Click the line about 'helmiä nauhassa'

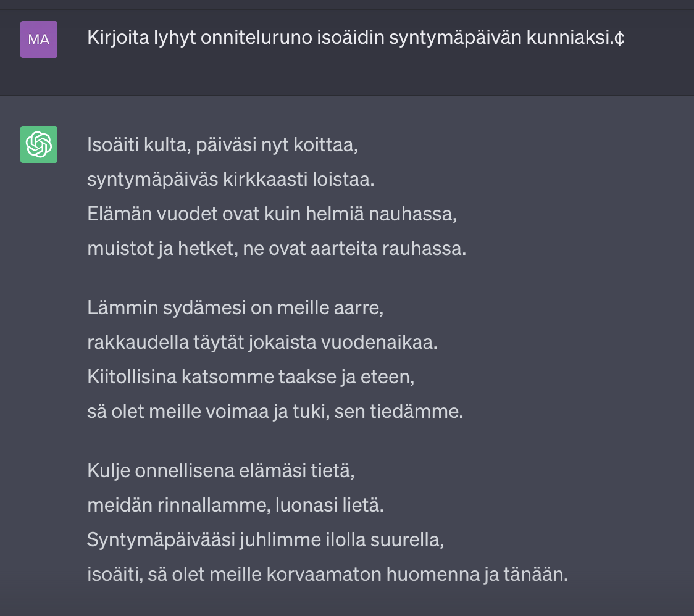[272, 214]
